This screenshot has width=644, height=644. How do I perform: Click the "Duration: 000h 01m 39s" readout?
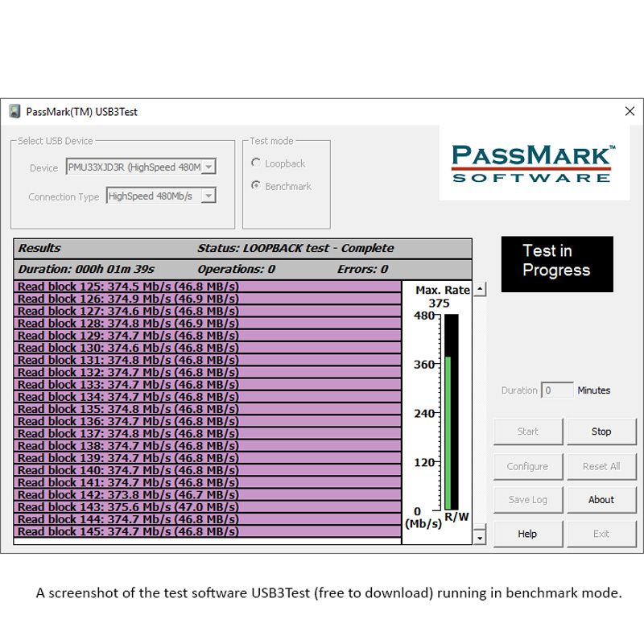(x=86, y=270)
